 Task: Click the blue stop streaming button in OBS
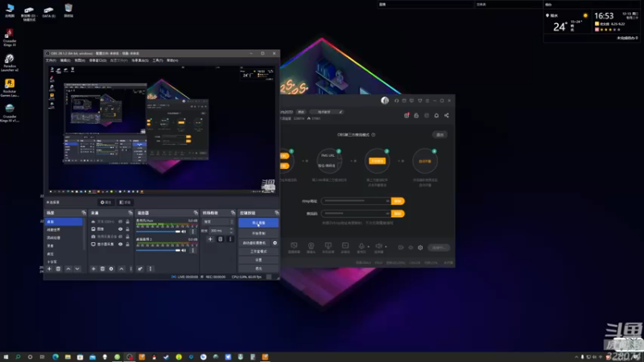tap(258, 223)
